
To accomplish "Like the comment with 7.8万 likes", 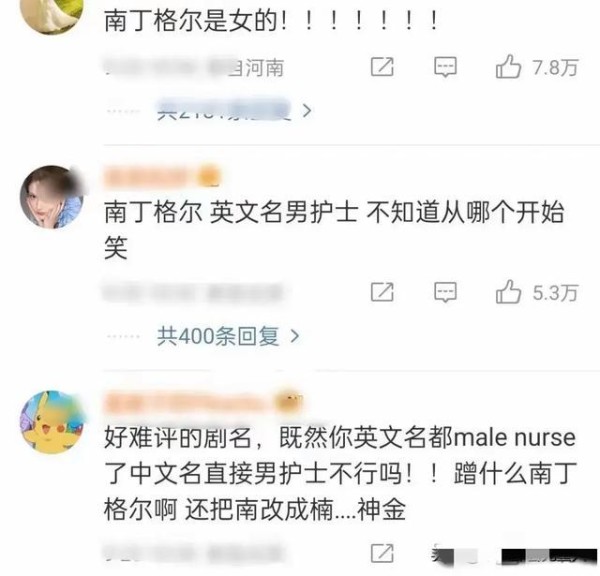I will 508,67.
